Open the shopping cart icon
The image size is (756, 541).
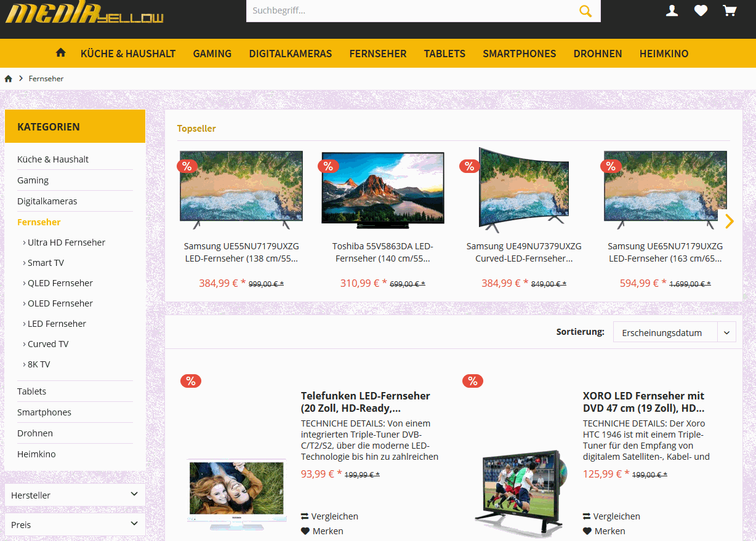pos(730,10)
